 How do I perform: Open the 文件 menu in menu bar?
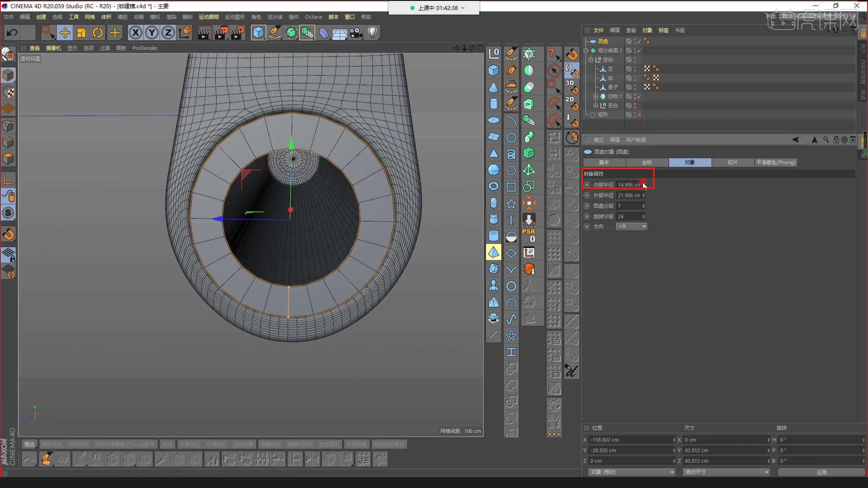(x=9, y=17)
